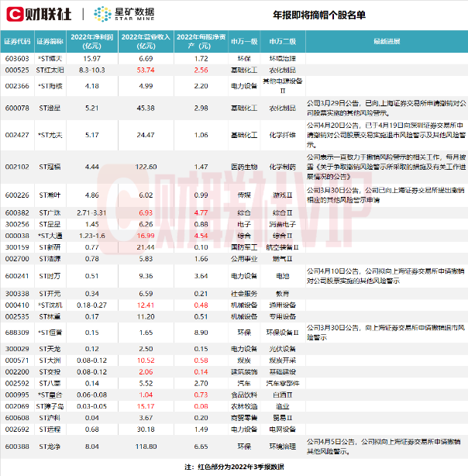
Task: Select stock code 603603
Action: point(17,59)
